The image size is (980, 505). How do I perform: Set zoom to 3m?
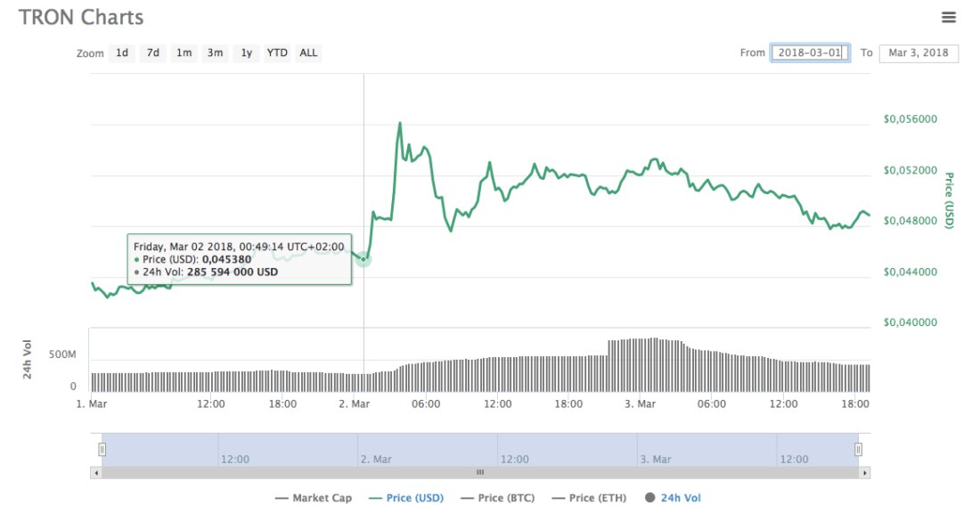coord(215,53)
